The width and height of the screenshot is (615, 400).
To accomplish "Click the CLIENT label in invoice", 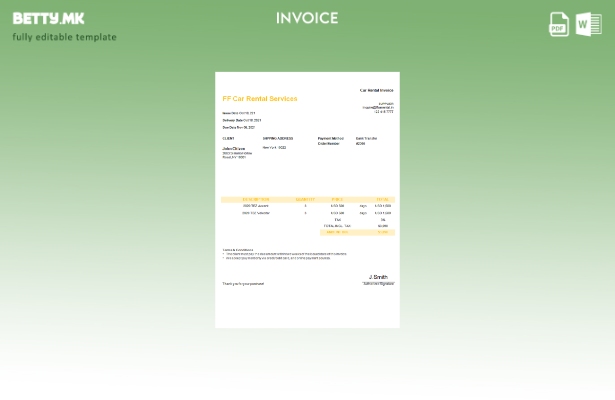I will [228, 139].
